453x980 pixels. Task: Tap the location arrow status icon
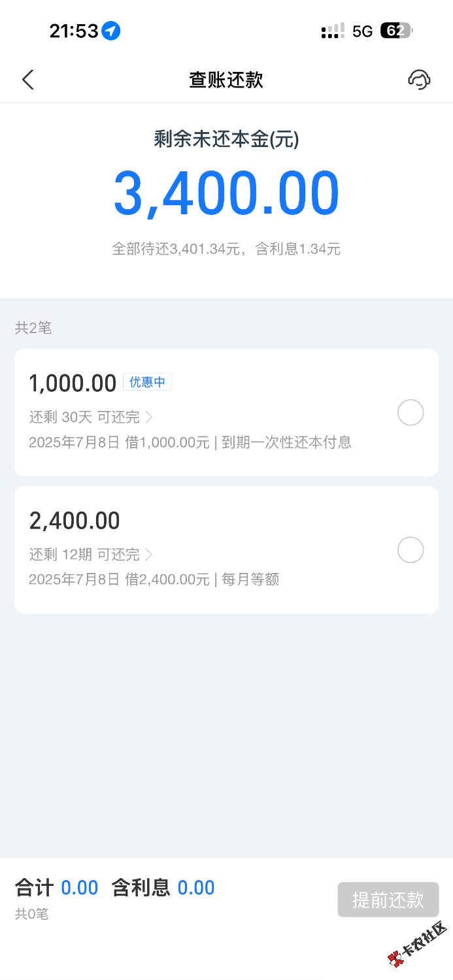(111, 31)
